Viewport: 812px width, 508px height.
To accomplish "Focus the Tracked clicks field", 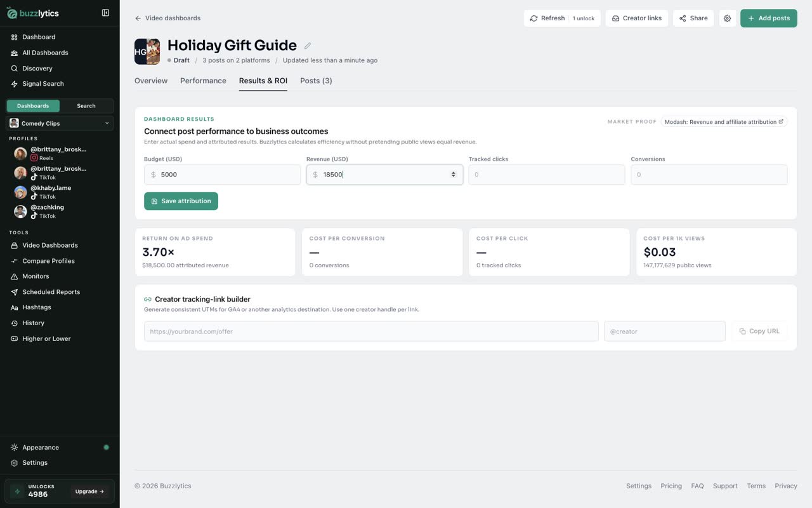I will [x=547, y=175].
